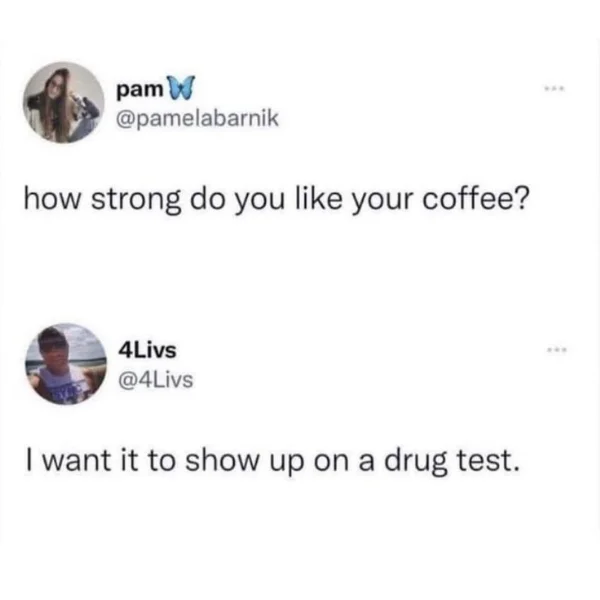Click the word "how" starting pam's tweet
Screen dimensions: 600x600
click(52, 199)
